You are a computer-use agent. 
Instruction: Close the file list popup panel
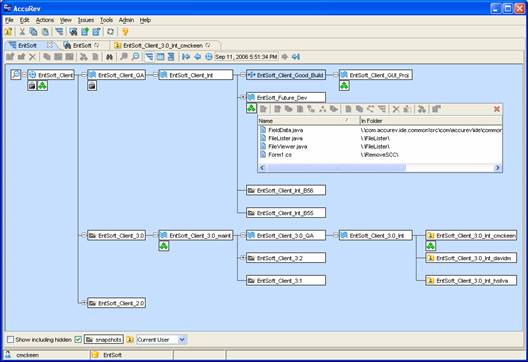click(x=496, y=109)
